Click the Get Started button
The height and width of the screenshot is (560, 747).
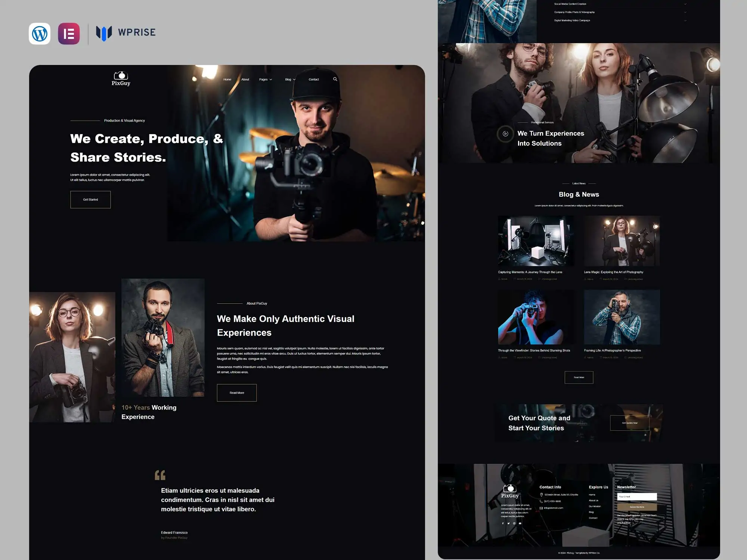90,199
